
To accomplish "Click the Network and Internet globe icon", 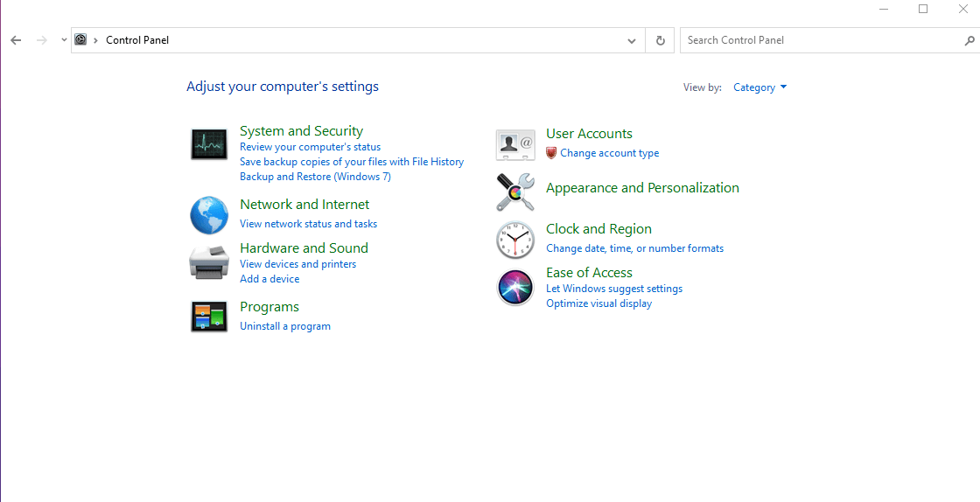I will [x=209, y=215].
